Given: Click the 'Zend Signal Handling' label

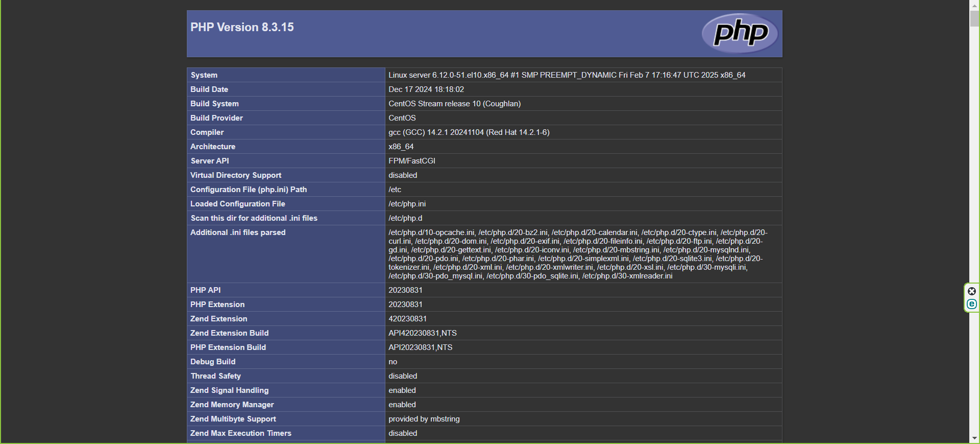Looking at the screenshot, I should [229, 390].
